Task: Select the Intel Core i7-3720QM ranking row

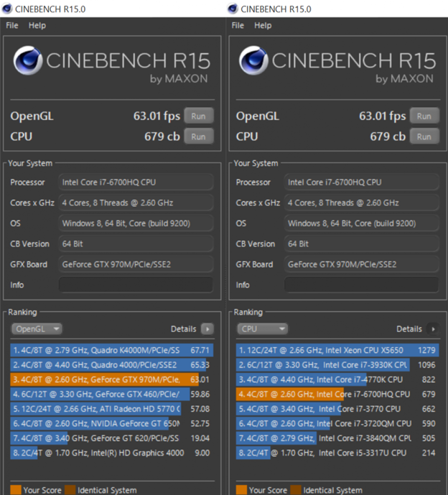Action: 337,423
